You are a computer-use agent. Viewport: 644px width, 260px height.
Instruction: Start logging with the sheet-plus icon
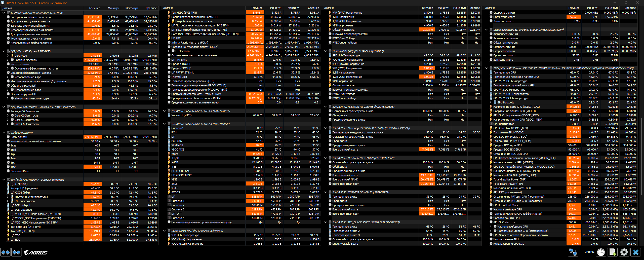click(x=613, y=252)
